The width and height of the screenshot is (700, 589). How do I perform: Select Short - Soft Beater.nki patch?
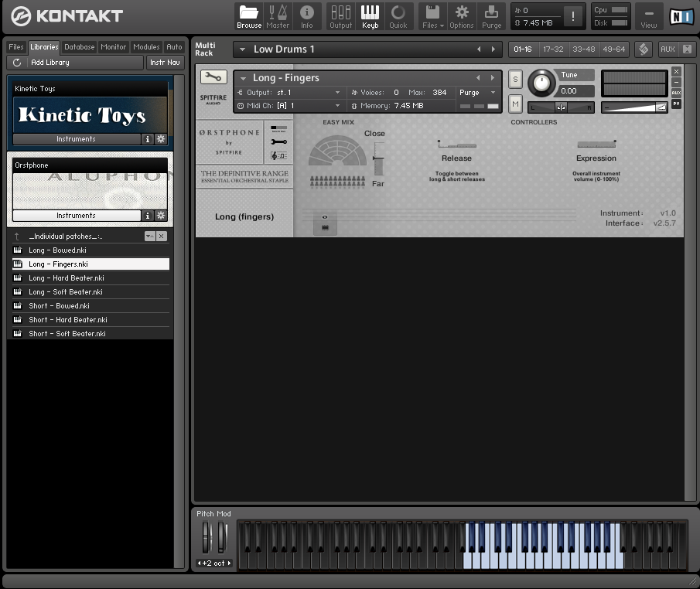point(90,333)
